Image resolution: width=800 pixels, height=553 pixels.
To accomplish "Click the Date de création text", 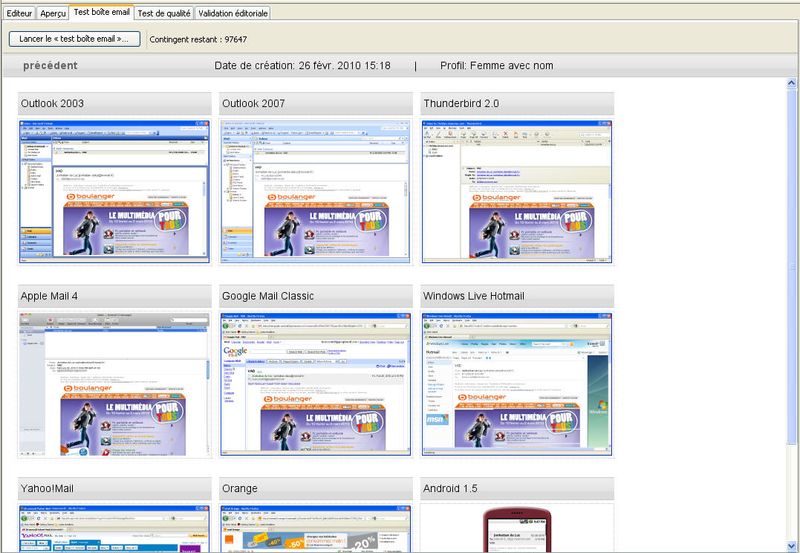I will (x=302, y=65).
